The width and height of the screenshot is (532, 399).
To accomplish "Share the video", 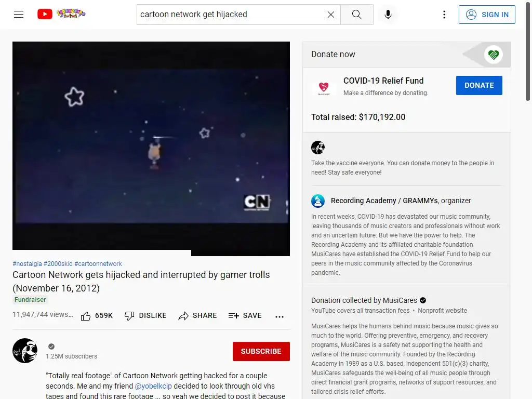I will point(197,316).
